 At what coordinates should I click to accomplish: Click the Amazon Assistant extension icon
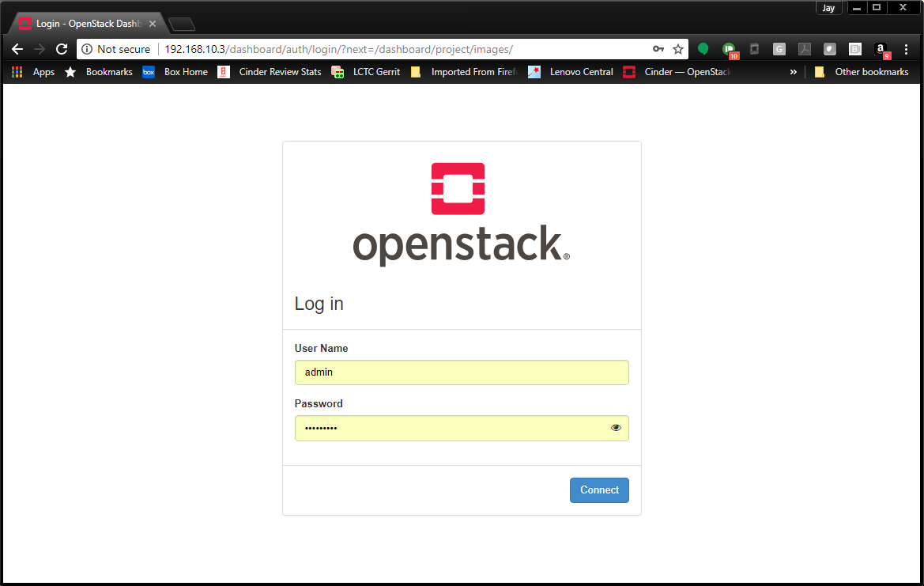(880, 49)
